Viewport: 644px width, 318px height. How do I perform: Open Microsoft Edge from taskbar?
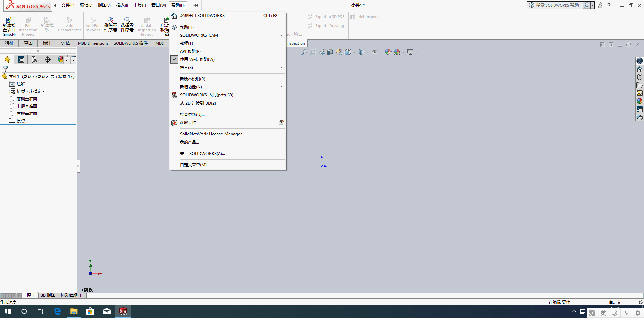[x=57, y=311]
